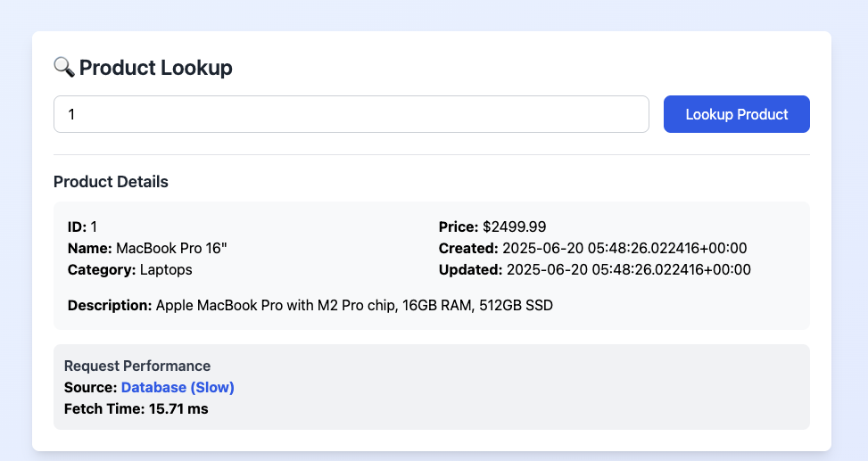Click the Description label
Image resolution: width=868 pixels, height=461 pixels.
(x=110, y=306)
